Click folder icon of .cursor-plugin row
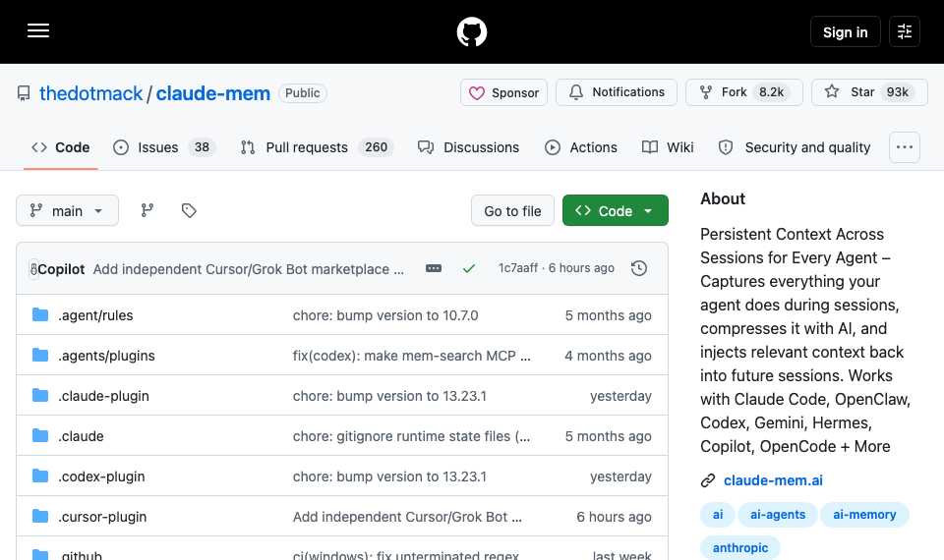Screen dimensions: 944x560 pyautogui.click(x=40, y=516)
